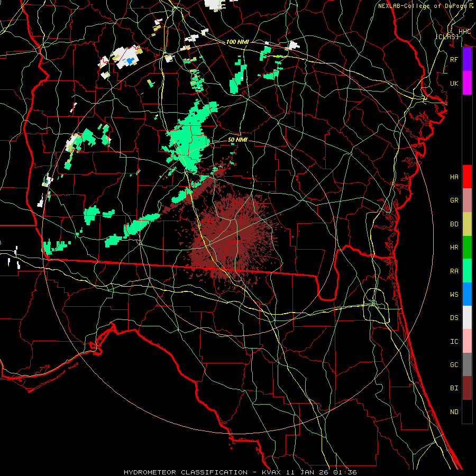Click the NEXLAB-College of DuPage text
The height and width of the screenshot is (476, 476).
pos(423,6)
